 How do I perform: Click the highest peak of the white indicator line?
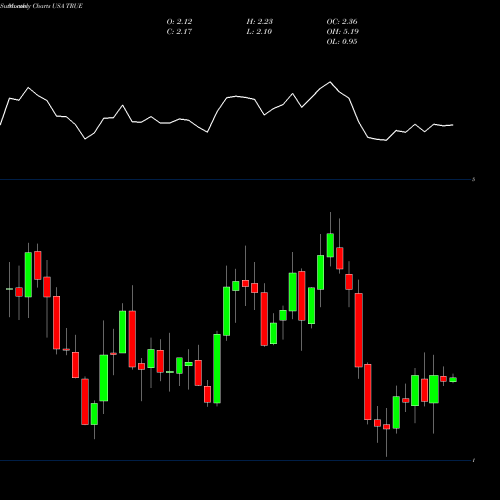[330, 82]
